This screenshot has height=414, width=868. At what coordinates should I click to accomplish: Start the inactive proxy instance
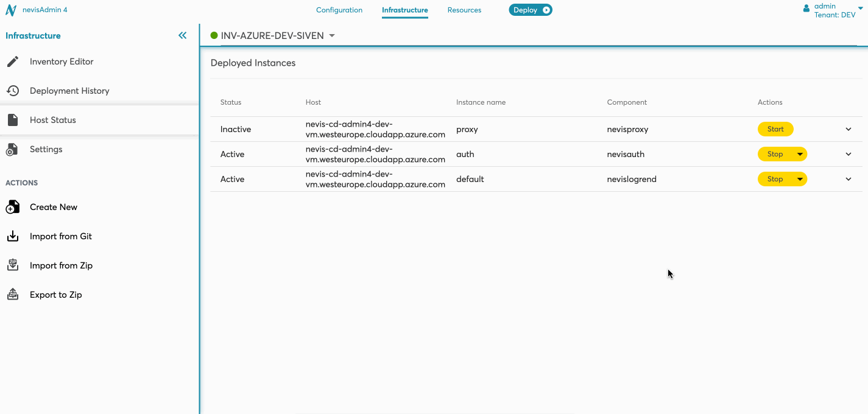point(775,129)
